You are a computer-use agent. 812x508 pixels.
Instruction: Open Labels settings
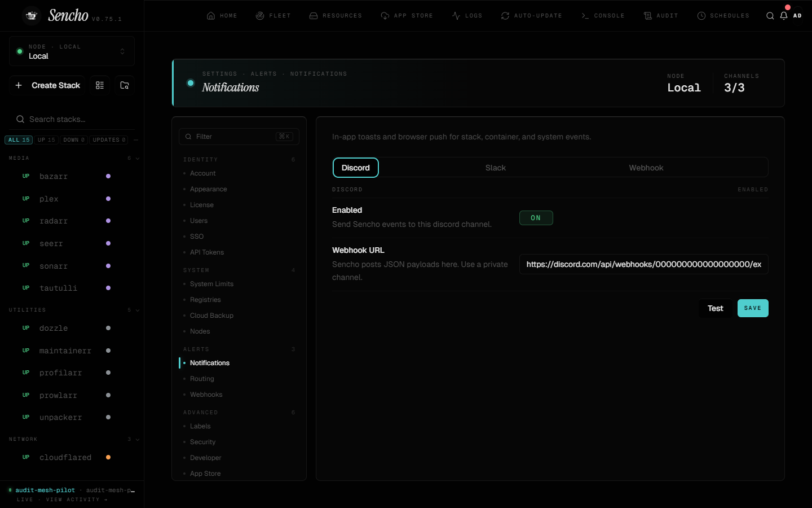(x=200, y=426)
